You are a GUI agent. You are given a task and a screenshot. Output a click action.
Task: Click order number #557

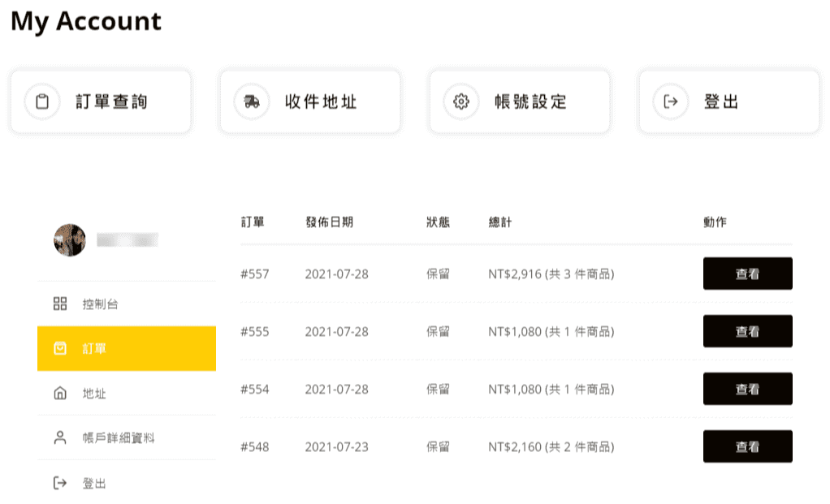coord(255,274)
